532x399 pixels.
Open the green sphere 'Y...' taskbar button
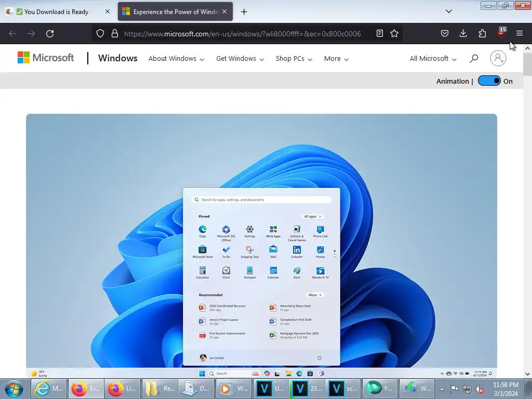(x=380, y=389)
